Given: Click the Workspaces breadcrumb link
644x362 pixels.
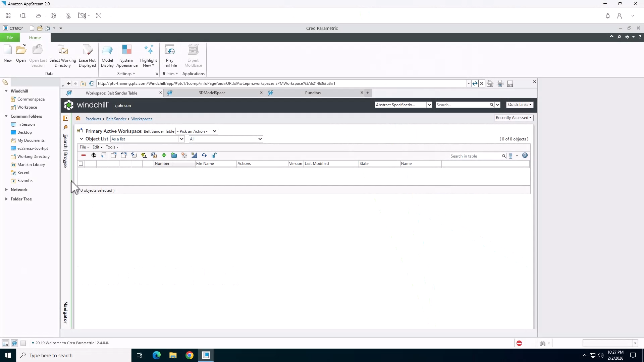Looking at the screenshot, I should [x=142, y=119].
